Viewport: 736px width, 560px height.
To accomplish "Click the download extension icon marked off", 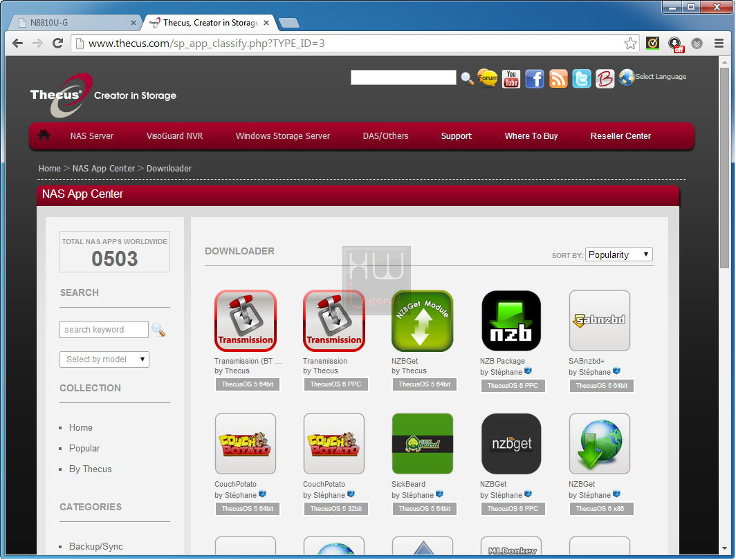I will pos(676,44).
